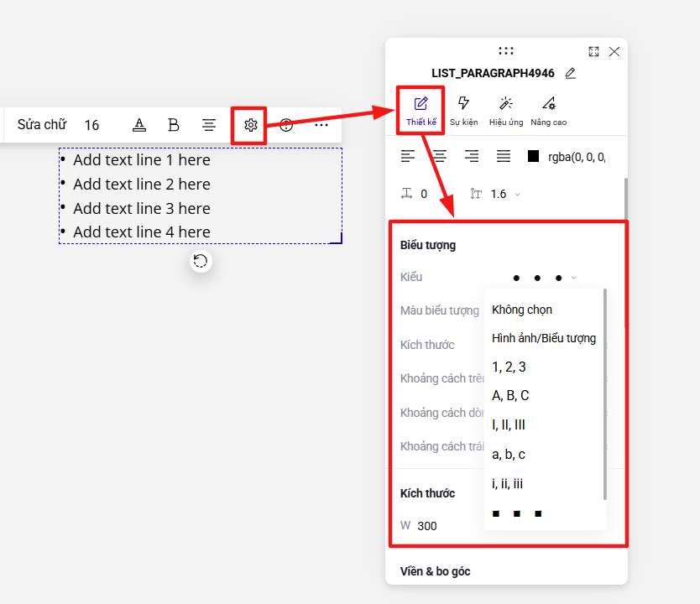
Task: Open the black text color swatch
Action: tap(533, 156)
